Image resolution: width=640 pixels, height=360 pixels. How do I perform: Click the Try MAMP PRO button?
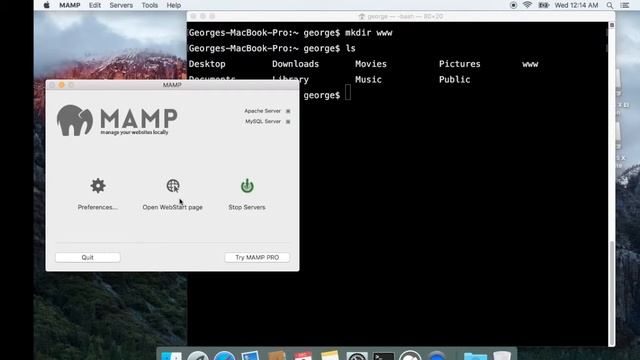click(257, 258)
